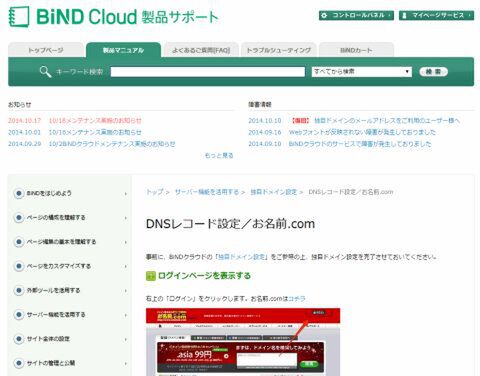
Task: Open the Webフォントが反映されない障害 link
Action: click(362, 132)
